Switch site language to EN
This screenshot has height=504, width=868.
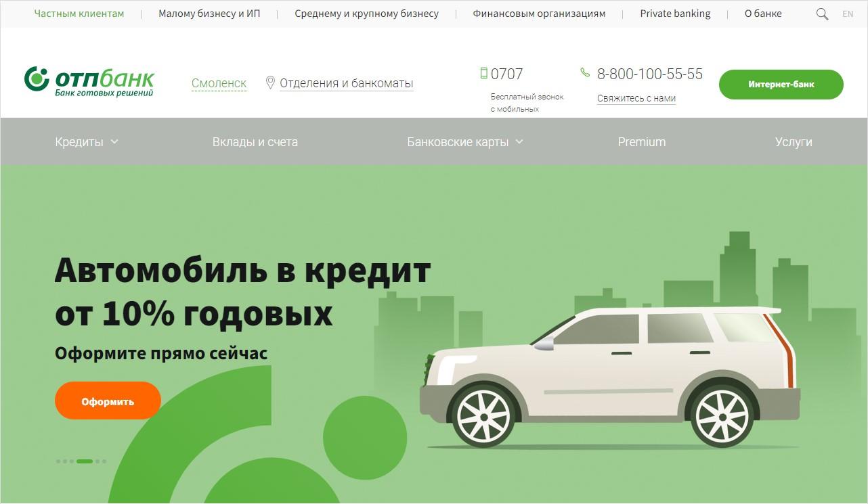[848, 14]
